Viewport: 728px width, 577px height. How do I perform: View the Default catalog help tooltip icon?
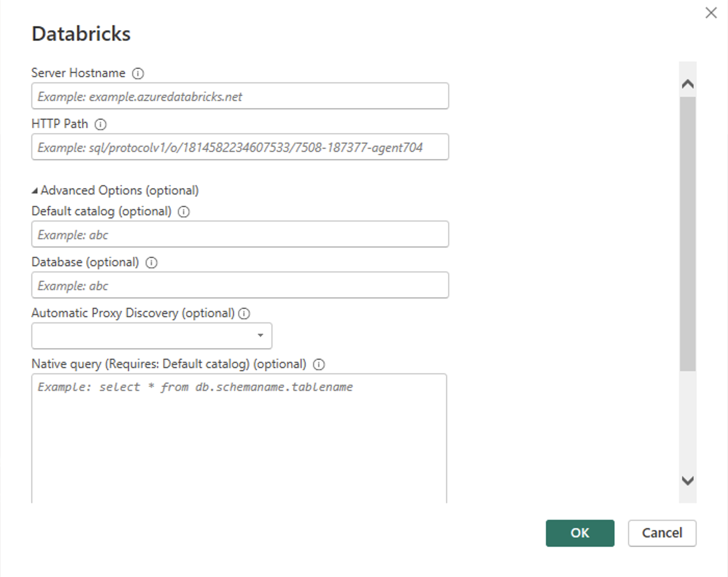(184, 212)
